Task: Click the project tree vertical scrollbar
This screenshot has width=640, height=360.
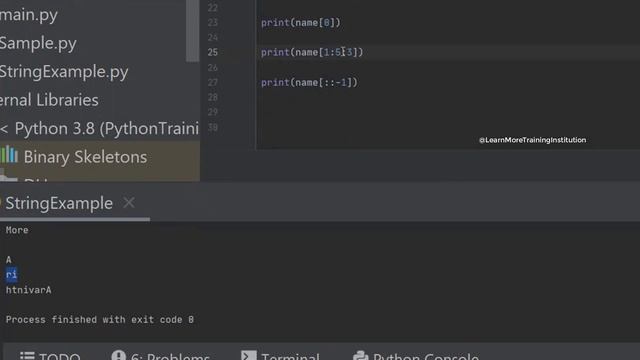Action: tap(192, 31)
